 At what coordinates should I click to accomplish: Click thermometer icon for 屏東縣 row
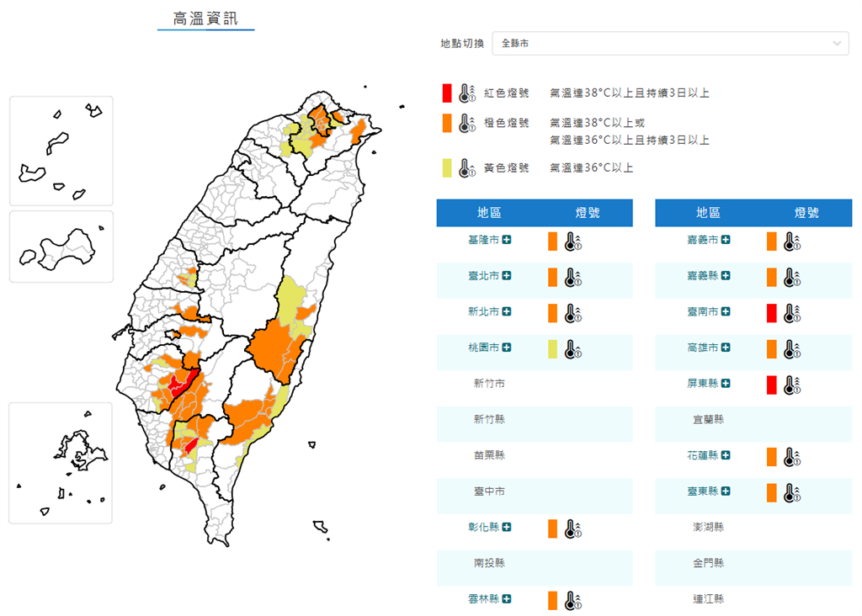coord(792,385)
